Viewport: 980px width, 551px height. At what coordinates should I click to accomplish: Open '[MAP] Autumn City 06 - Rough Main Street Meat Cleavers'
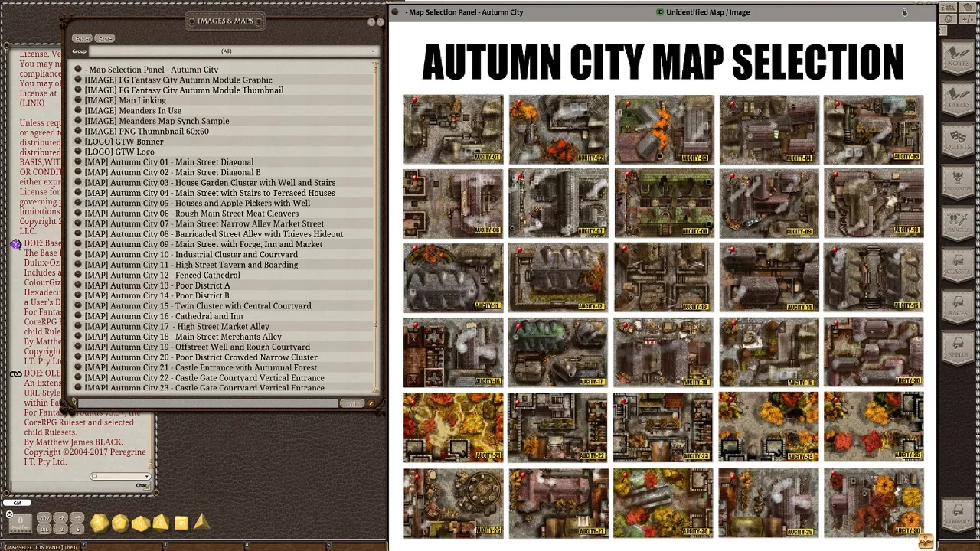point(191,214)
